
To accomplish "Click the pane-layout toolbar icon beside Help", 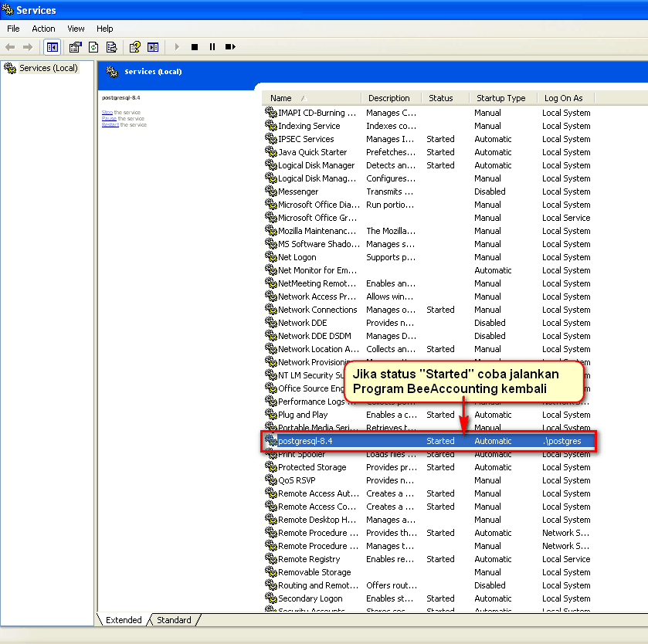I will click(153, 47).
